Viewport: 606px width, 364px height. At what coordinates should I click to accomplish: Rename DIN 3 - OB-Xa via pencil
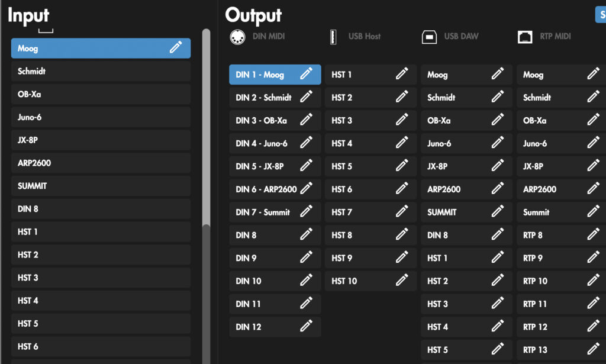pos(306,120)
